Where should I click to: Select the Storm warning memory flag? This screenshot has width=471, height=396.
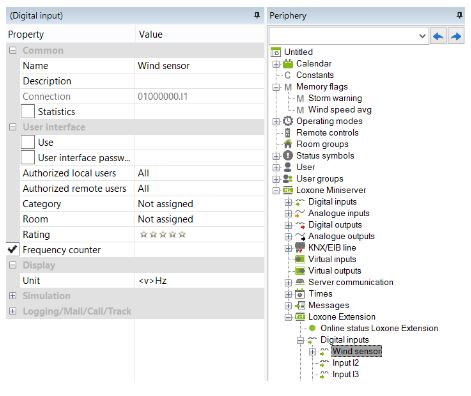click(335, 98)
